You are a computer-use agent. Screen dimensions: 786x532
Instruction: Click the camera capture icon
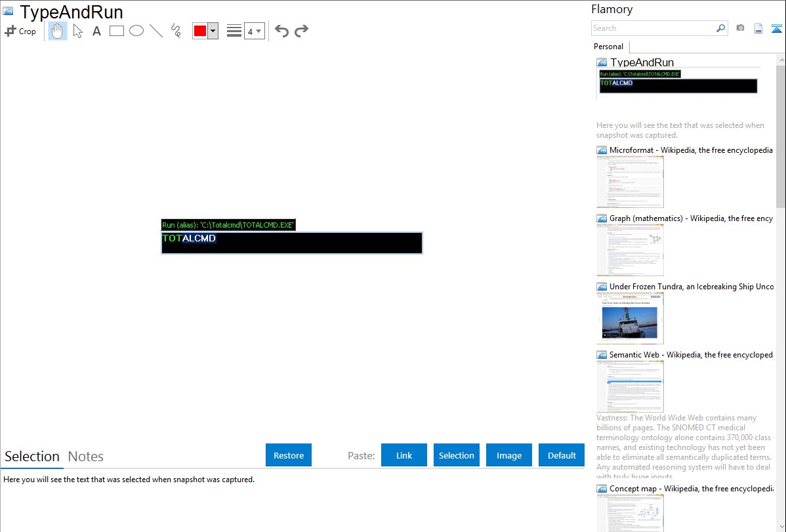pos(740,28)
